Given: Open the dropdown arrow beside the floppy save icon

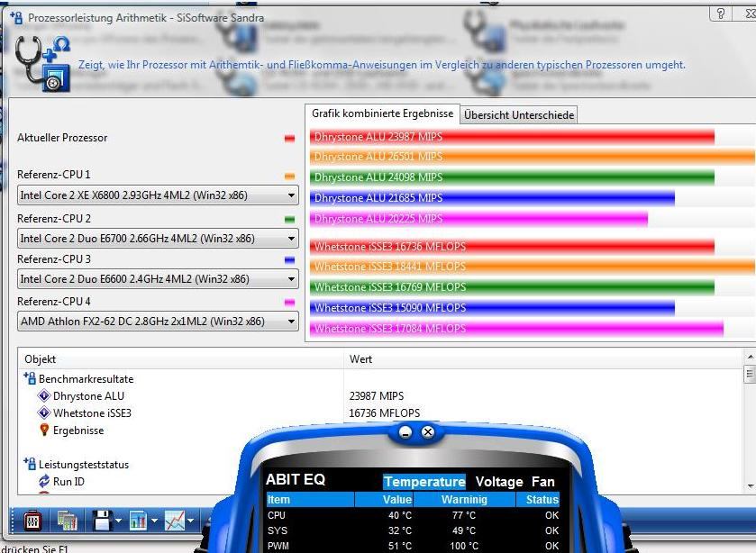Looking at the screenshot, I should pos(119,521).
